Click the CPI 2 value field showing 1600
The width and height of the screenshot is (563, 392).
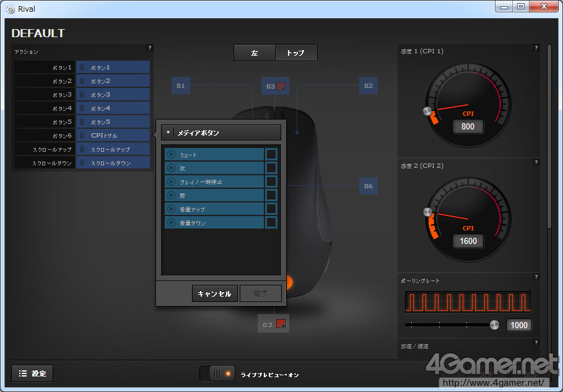click(468, 241)
